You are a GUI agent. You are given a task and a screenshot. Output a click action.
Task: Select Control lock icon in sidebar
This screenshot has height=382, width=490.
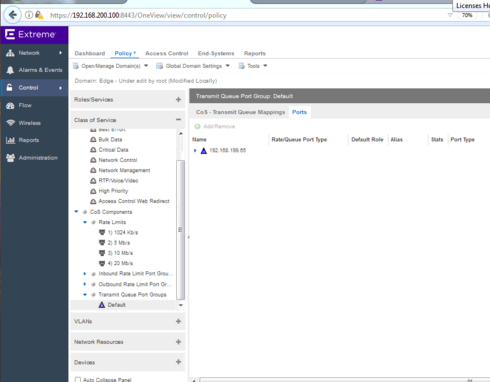[x=10, y=87]
